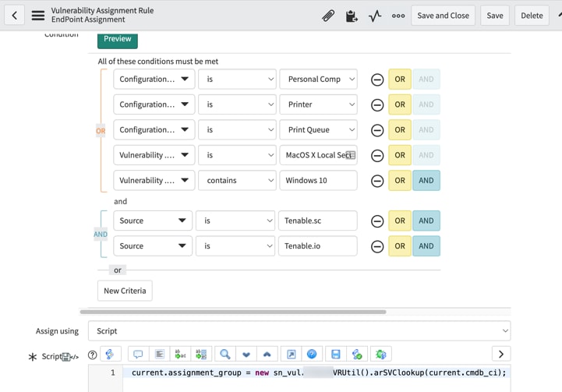Click the Save button
The height and width of the screenshot is (392, 562).
tap(495, 16)
